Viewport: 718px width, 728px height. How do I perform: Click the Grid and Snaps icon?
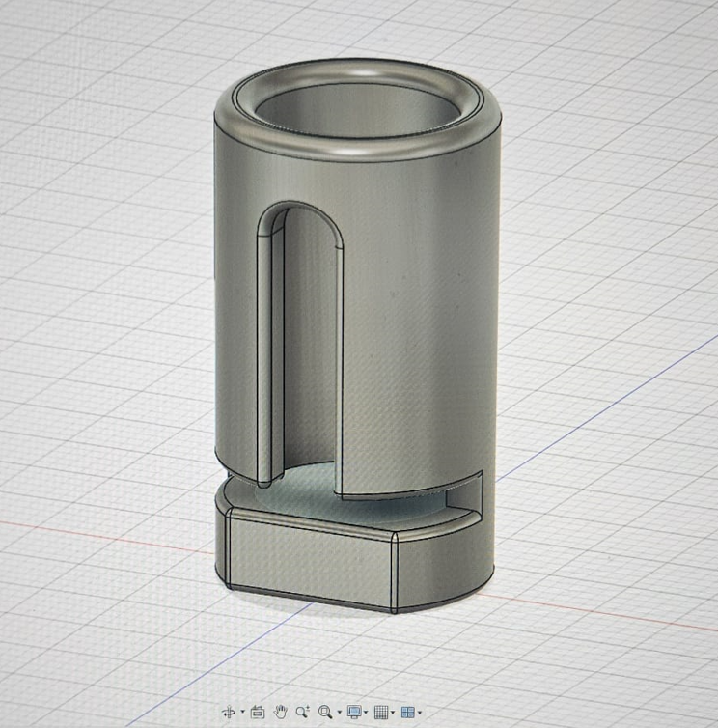coord(381,712)
